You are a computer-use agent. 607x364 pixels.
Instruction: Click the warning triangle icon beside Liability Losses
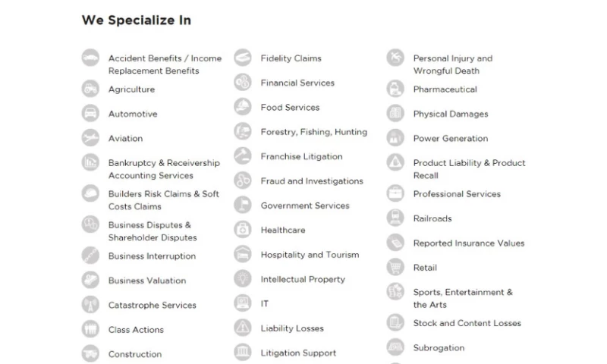(x=243, y=328)
